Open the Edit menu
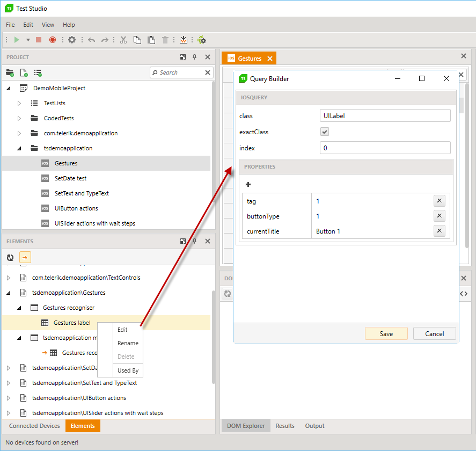Viewport: 476px width, 451px height. 28,25
